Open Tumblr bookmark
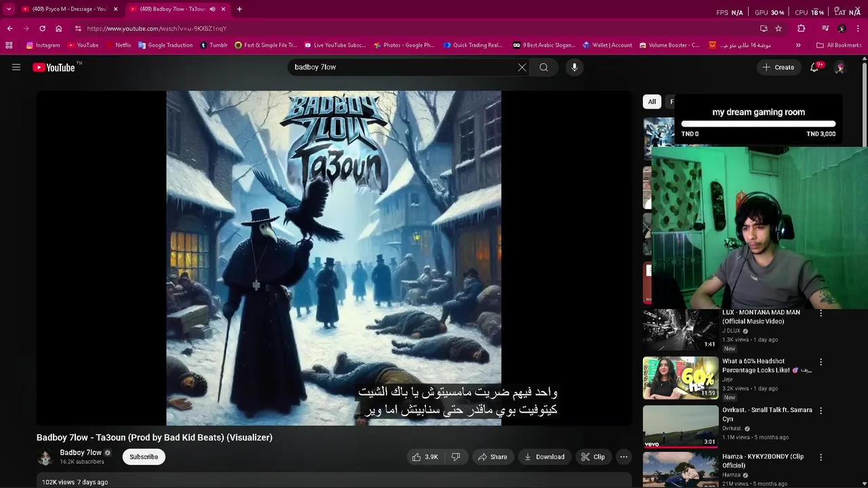Image resolution: width=868 pixels, height=488 pixels. click(x=214, y=45)
